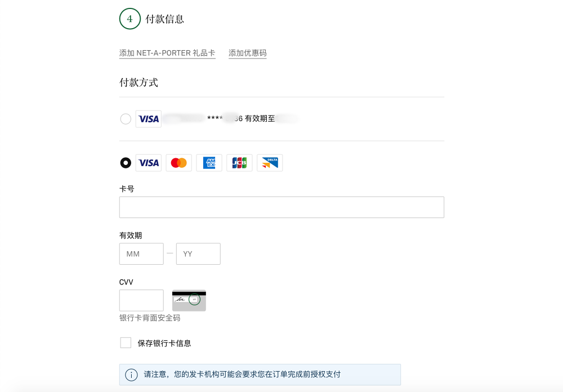Click the 付款信息 heading
The image size is (563, 392).
coord(164,19)
